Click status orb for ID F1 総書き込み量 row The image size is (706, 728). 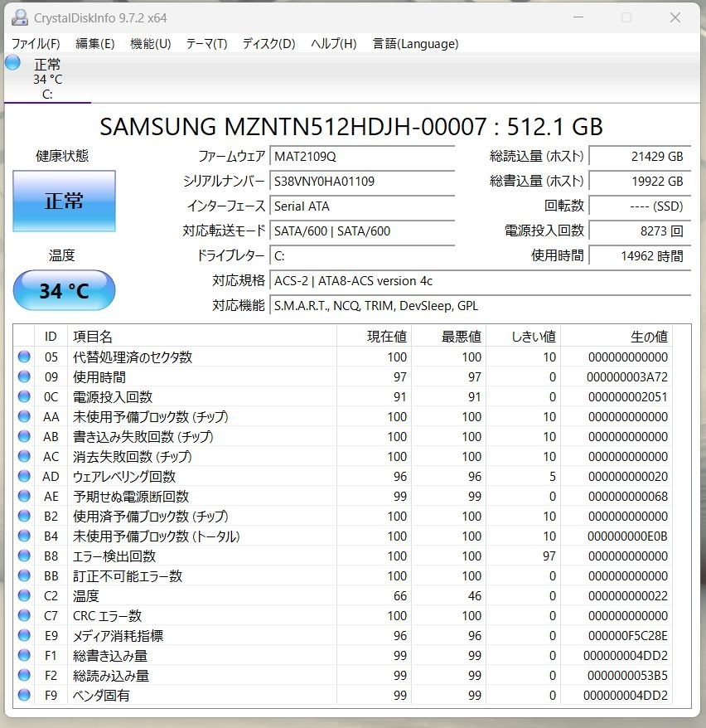(24, 655)
